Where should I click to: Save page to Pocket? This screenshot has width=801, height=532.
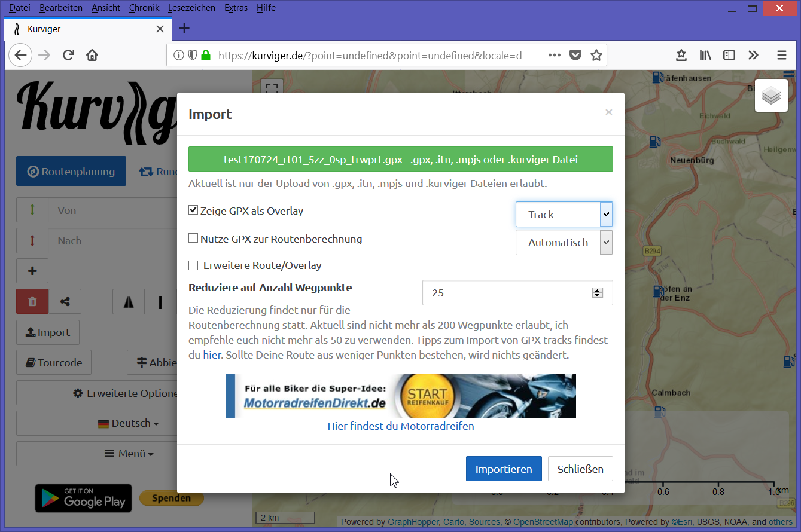pyautogui.click(x=575, y=55)
